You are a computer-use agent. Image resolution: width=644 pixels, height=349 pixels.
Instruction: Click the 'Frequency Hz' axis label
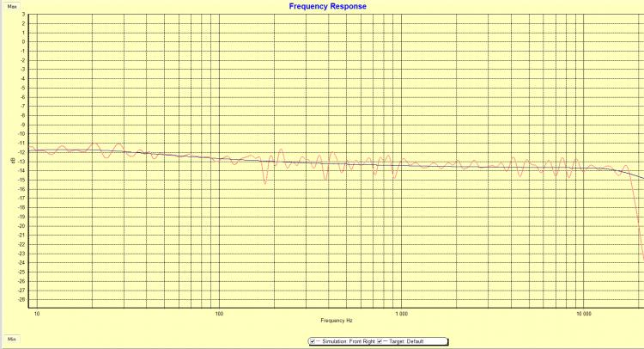[336, 321]
